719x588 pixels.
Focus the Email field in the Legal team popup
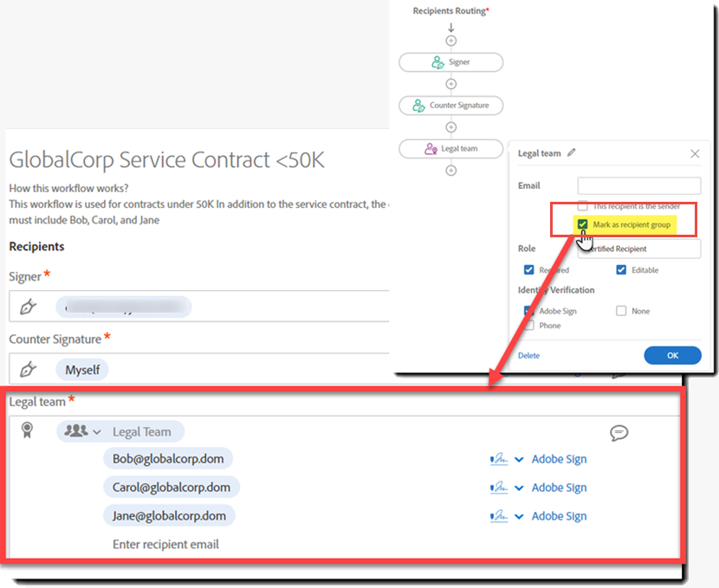tap(638, 185)
